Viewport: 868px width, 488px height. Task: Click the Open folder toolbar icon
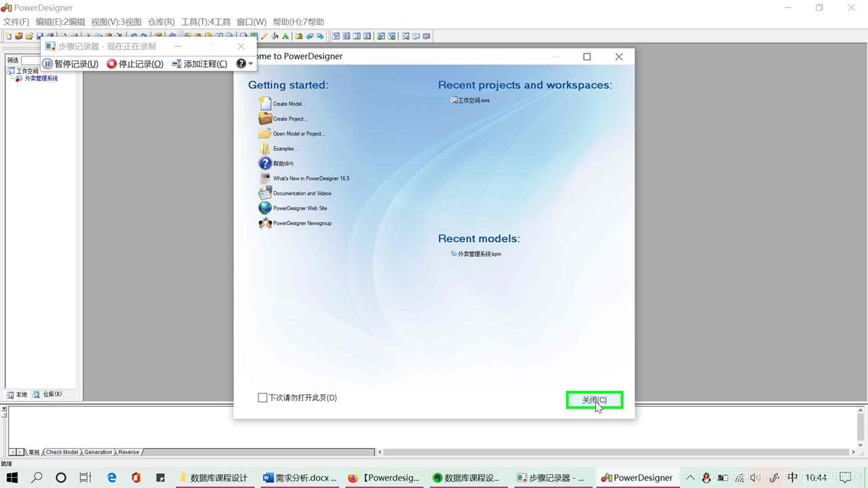(29, 37)
